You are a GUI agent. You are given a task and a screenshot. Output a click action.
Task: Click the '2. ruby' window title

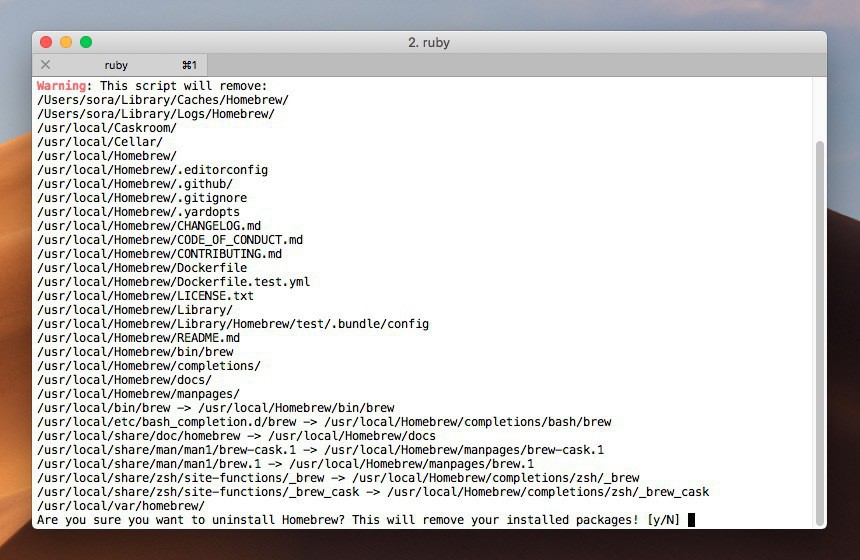point(429,42)
